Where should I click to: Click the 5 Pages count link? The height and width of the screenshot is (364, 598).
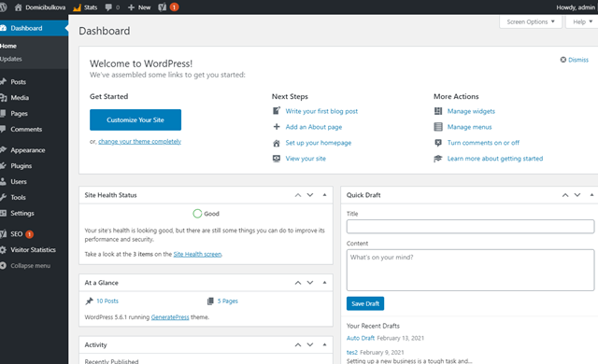tap(228, 301)
